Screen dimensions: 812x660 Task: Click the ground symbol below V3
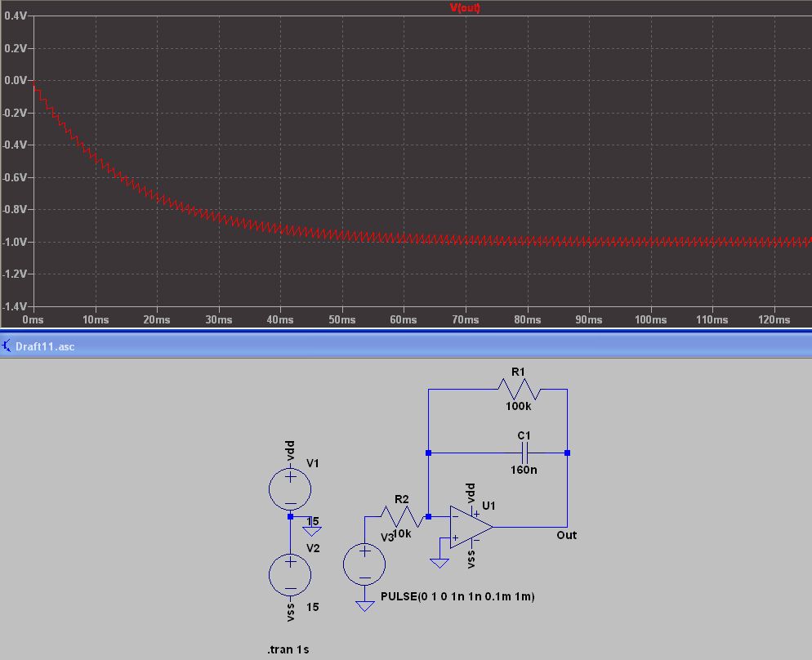(x=364, y=605)
